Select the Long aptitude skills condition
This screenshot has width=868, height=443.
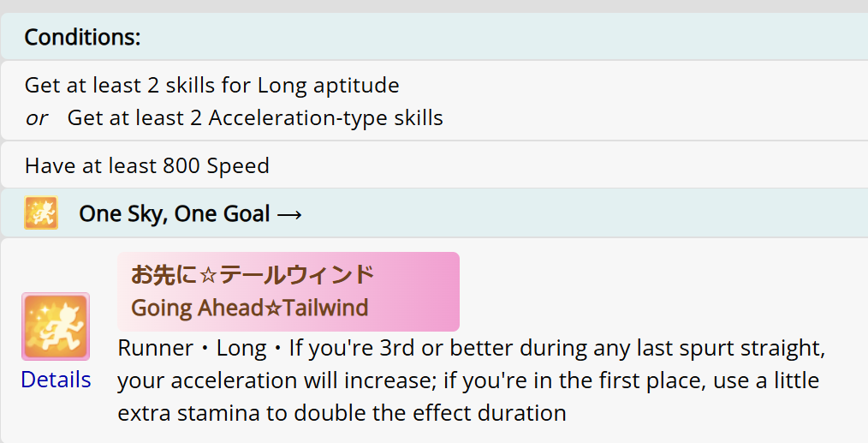pos(211,86)
